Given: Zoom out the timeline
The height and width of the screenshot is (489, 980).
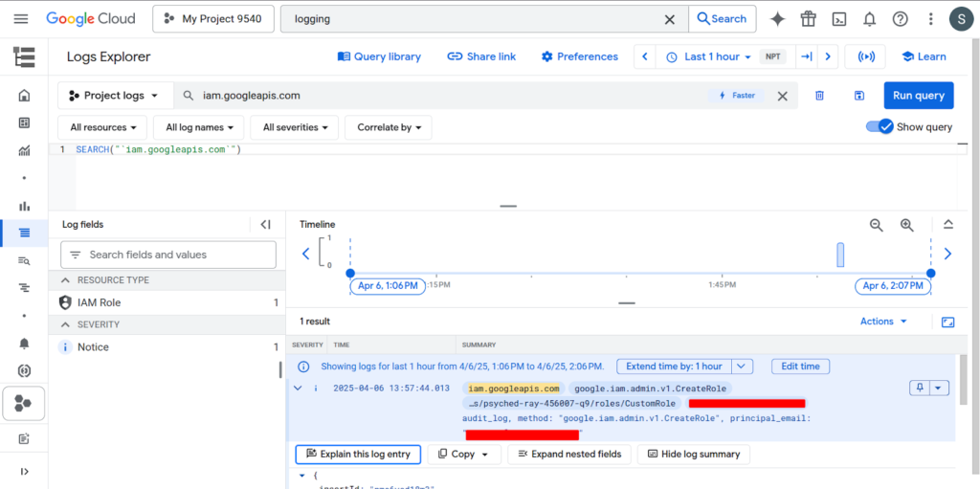Looking at the screenshot, I should (877, 225).
